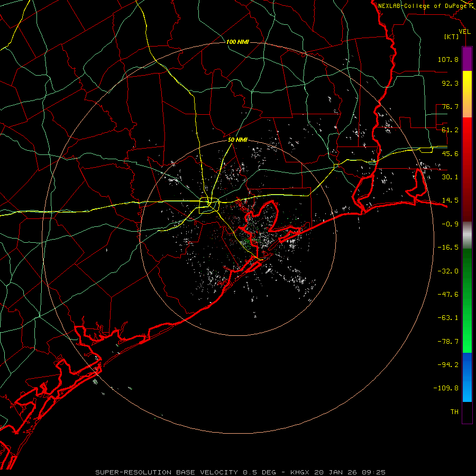
Task: Click the 50 NMI range ring label
Action: pos(237,140)
